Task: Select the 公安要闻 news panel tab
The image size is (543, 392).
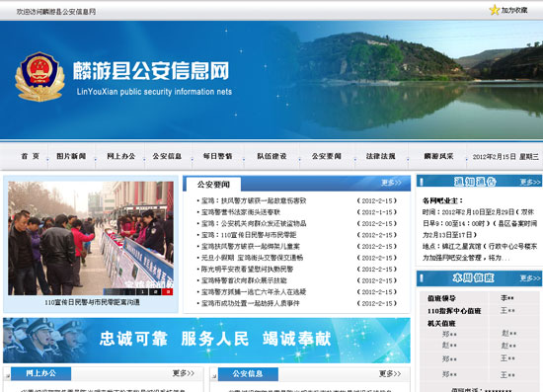Action: tap(213, 185)
